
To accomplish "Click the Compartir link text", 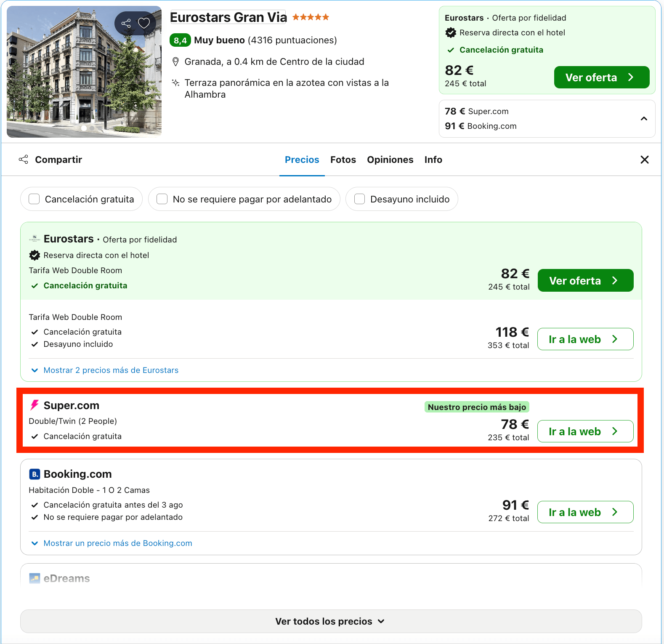I will point(58,160).
